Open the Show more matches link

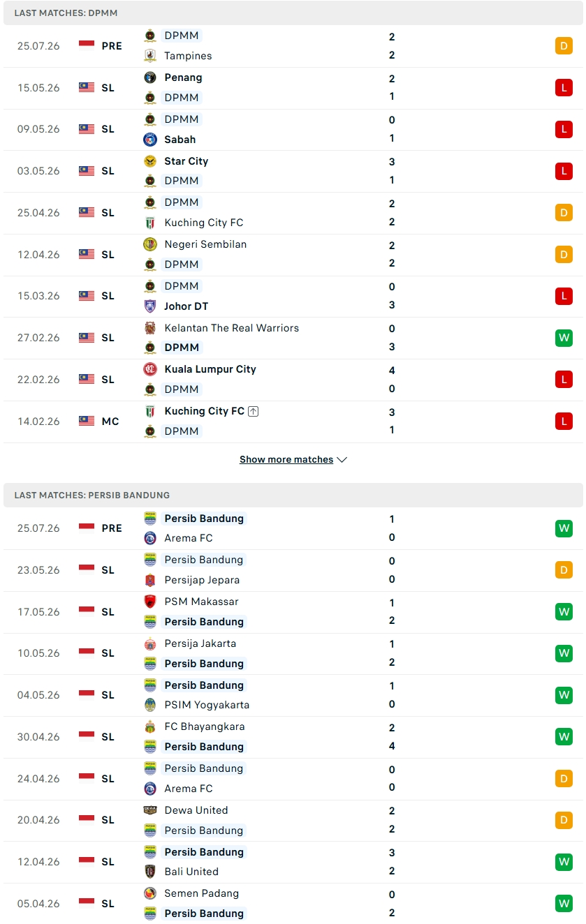pyautogui.click(x=286, y=460)
